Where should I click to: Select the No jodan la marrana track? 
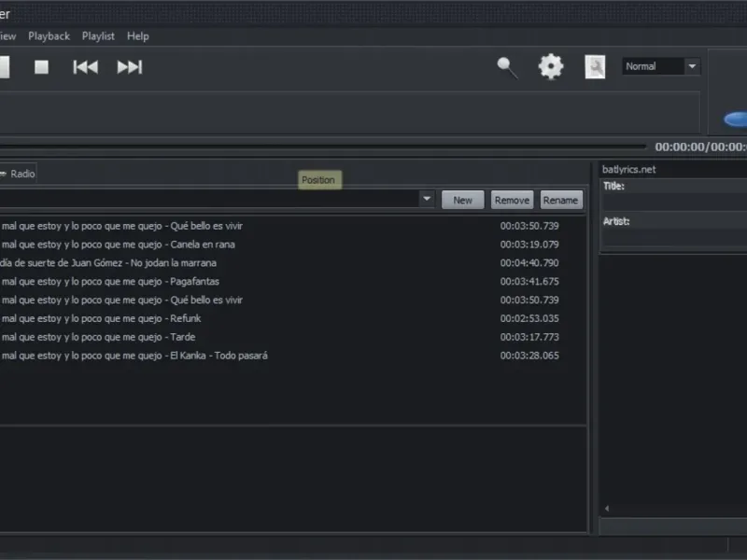pyautogui.click(x=293, y=263)
